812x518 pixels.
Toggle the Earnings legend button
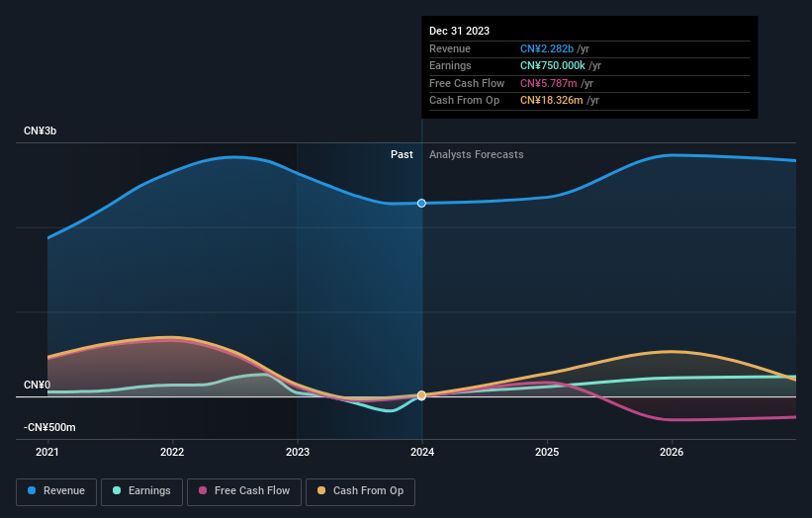click(x=141, y=491)
